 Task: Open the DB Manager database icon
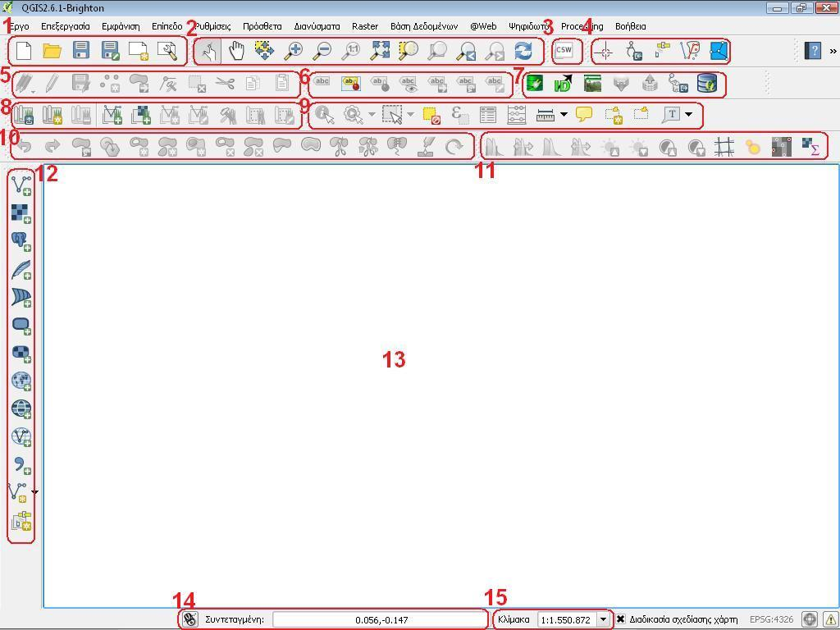707,84
